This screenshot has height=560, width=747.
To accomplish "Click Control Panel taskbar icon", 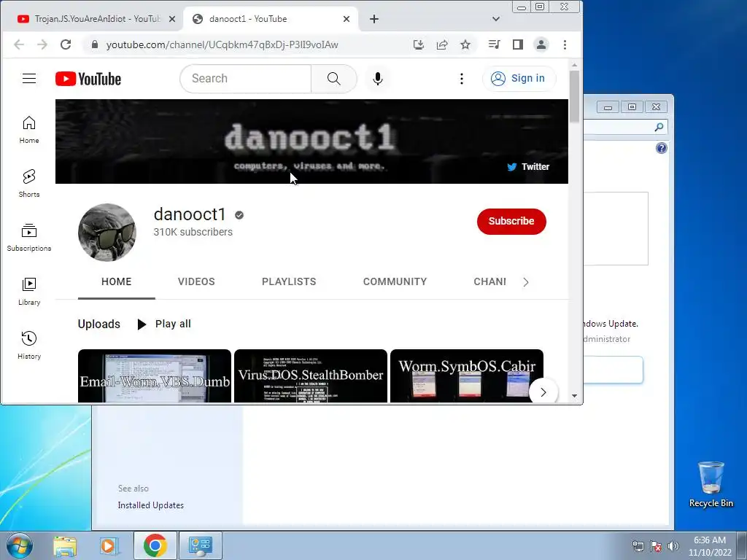I will (x=200, y=545).
